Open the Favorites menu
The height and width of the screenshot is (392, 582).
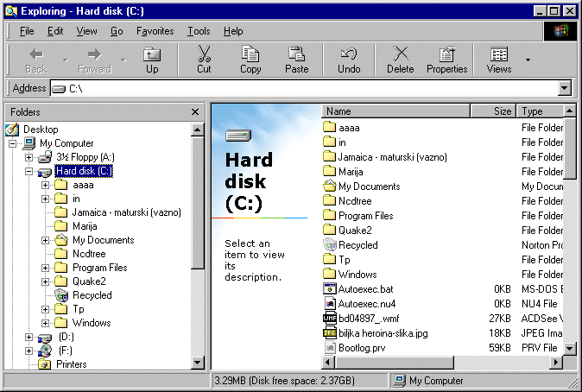(x=155, y=31)
